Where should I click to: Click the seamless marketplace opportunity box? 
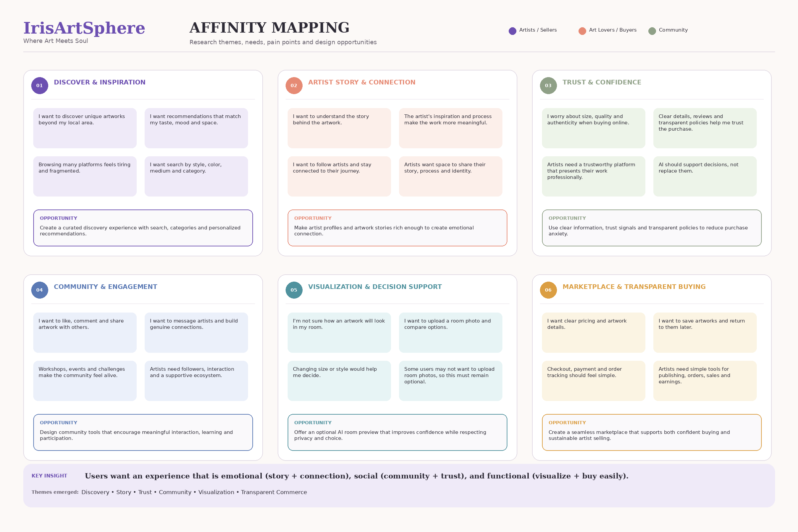[652, 433]
